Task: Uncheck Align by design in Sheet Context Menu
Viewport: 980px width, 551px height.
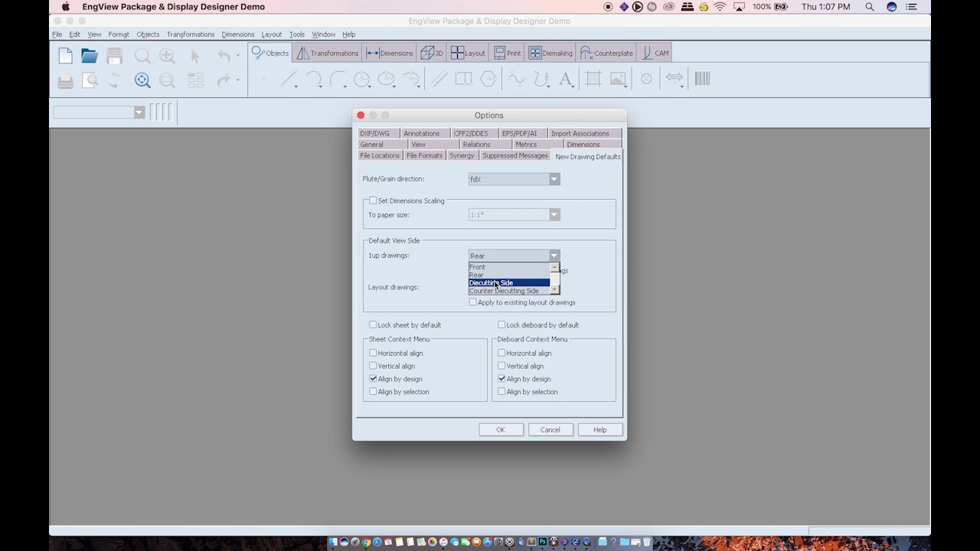Action: tap(373, 379)
